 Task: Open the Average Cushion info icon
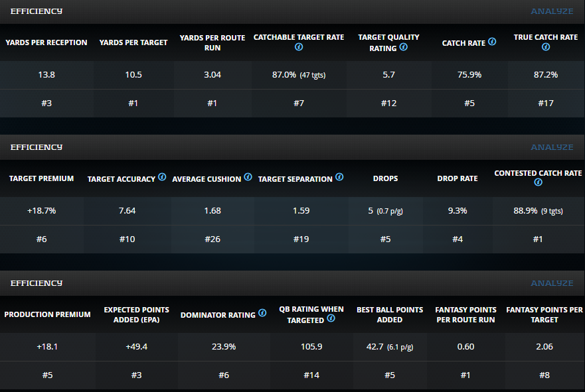coord(248,177)
